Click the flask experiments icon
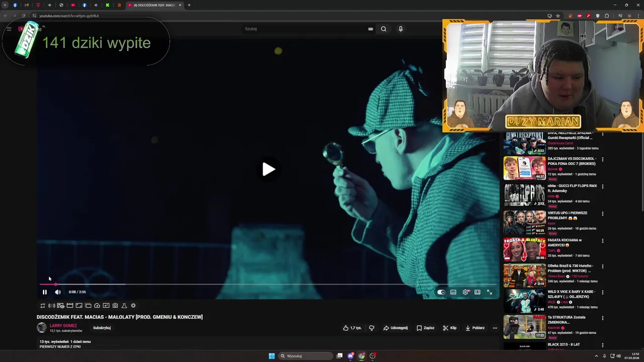The height and width of the screenshot is (362, 644). 124,306
